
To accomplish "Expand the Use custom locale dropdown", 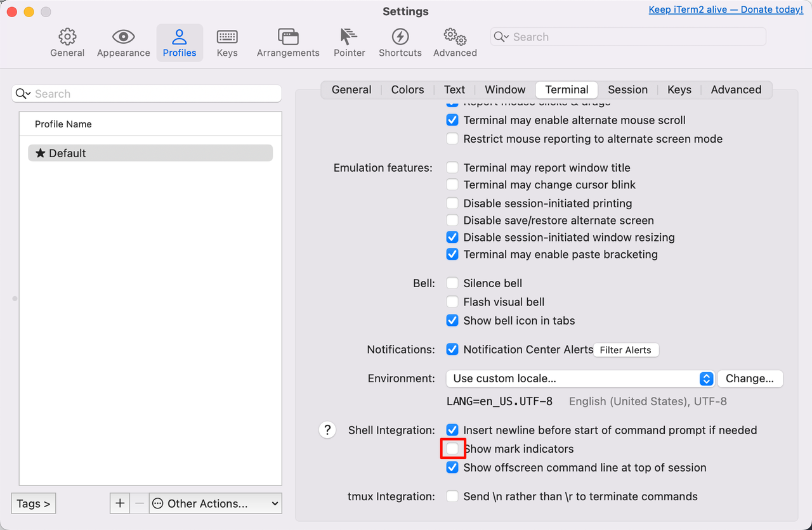I will 580,378.
